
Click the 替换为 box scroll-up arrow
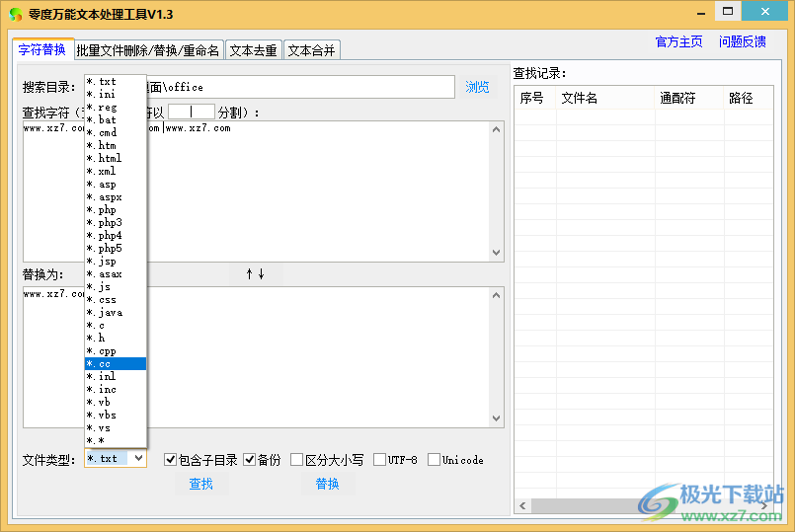[x=497, y=295]
